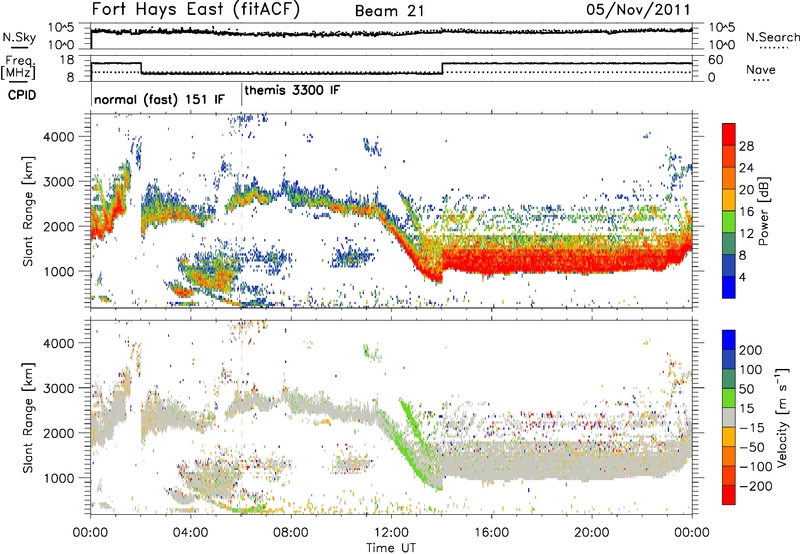Click the 'N.Sky' legend label
The image size is (800, 554).
tap(19, 37)
